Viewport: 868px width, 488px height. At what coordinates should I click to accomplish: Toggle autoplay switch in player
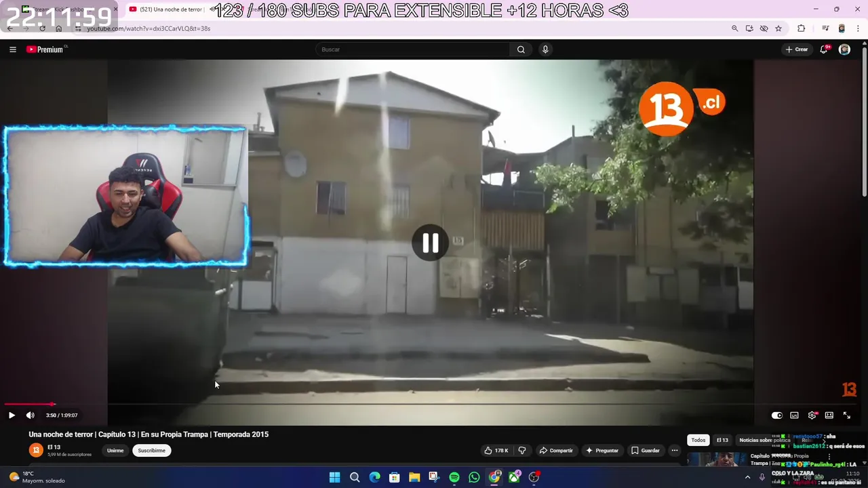coord(777,415)
